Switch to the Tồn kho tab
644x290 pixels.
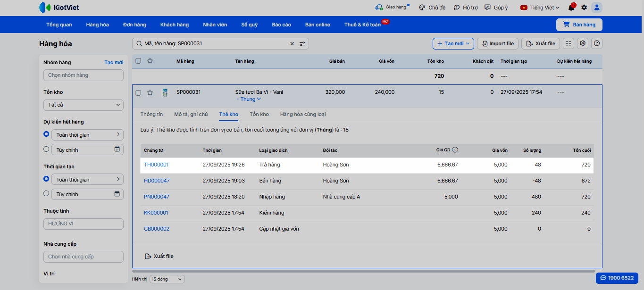(259, 114)
